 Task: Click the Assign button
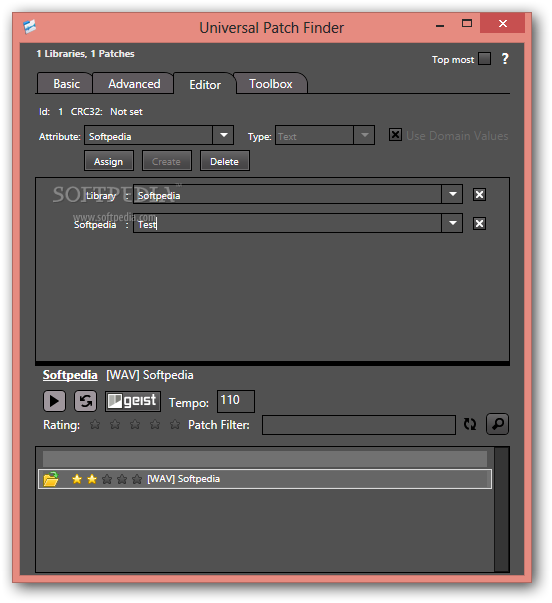pyautogui.click(x=109, y=161)
